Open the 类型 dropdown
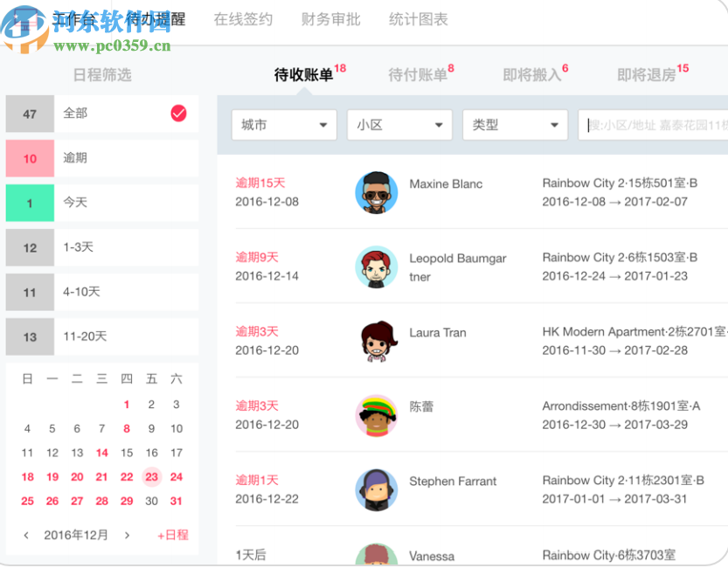This screenshot has height=568, width=728. [514, 124]
